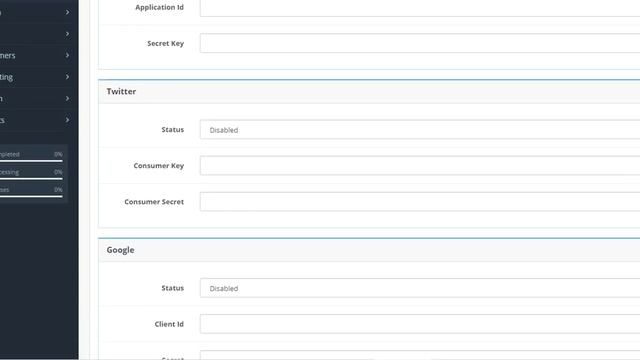Click the 'mpleted' orders progress bar
This screenshot has height=360, width=640.
click(x=31, y=161)
